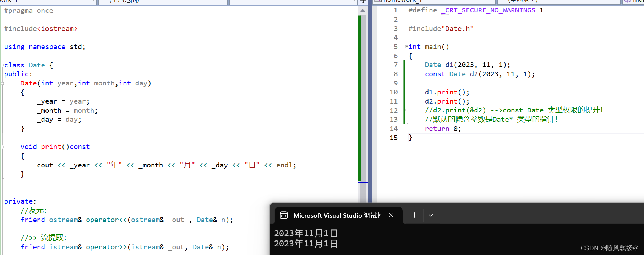Click the d2.print(); call on line 11
644x255 pixels.
(x=447, y=101)
